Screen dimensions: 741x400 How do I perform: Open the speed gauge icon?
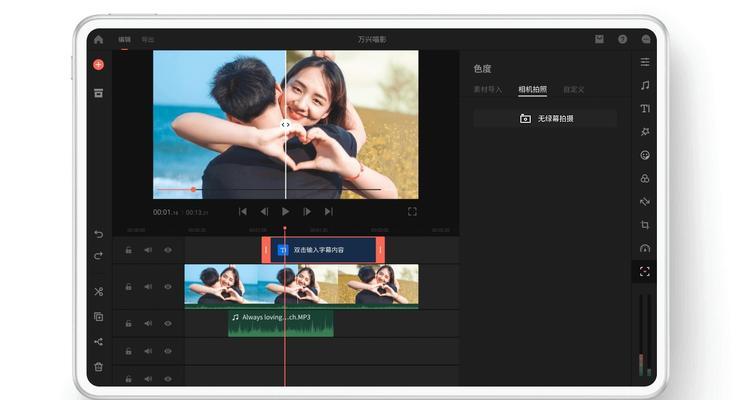pos(645,248)
